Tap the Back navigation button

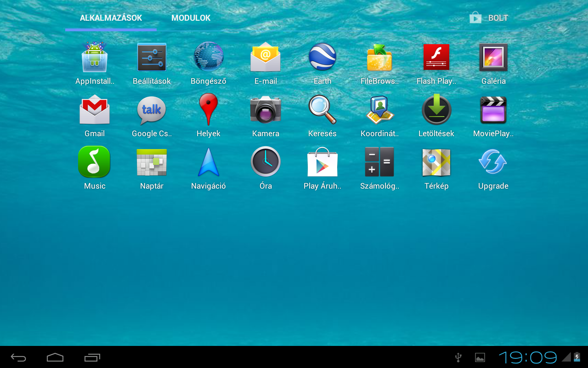point(19,357)
